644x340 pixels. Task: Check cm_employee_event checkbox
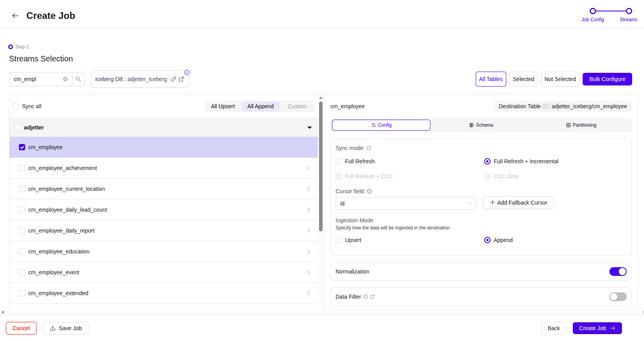(22, 272)
